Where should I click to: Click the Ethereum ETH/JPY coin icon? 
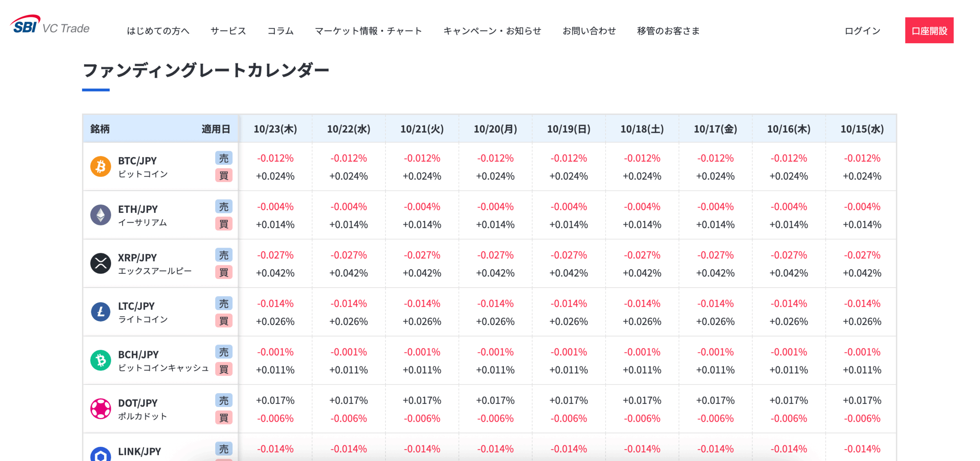[x=101, y=215]
